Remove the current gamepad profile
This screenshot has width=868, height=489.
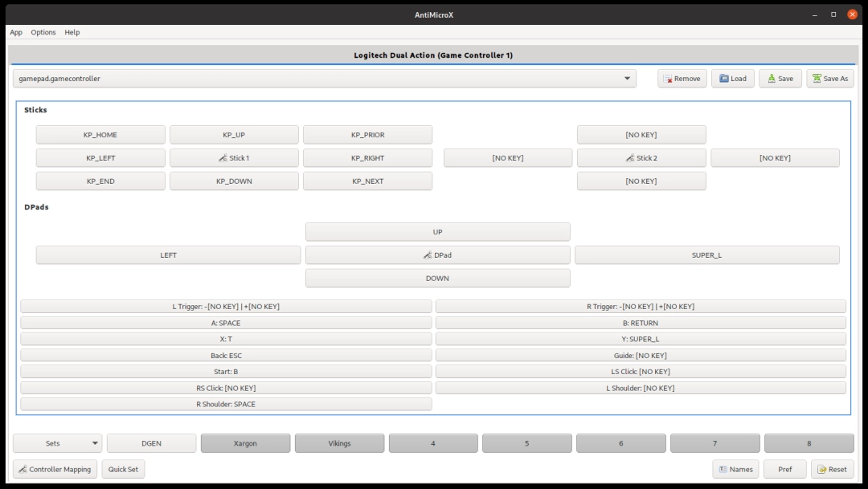tap(682, 78)
